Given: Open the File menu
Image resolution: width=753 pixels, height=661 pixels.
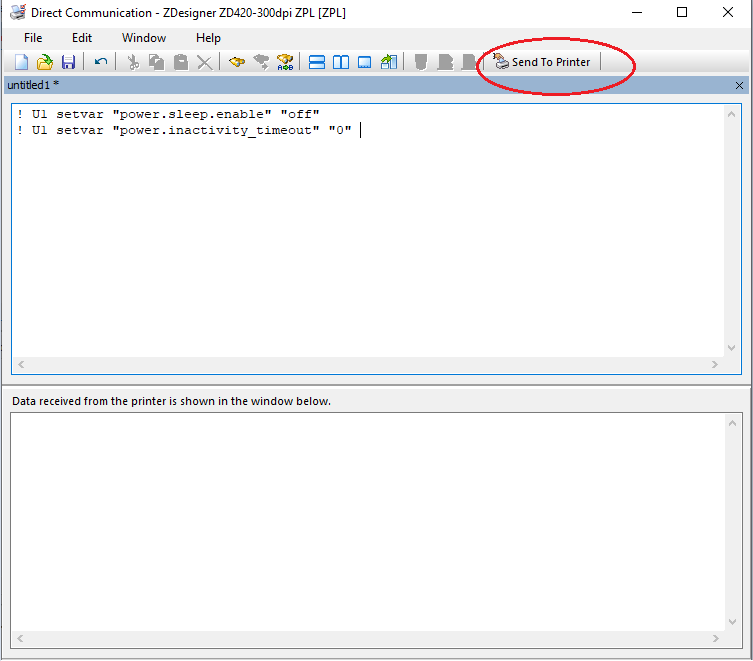Looking at the screenshot, I should point(33,38).
